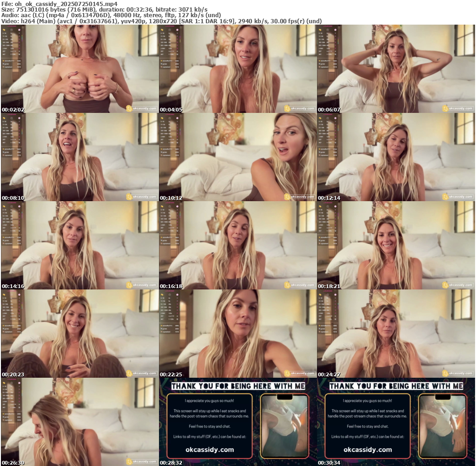476x466 pixels.
Task: Select the 00:10:12 frame preview
Action: 238,157
